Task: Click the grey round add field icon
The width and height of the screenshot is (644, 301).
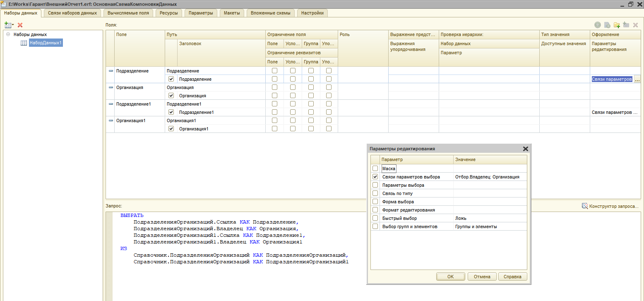Action: pos(597,25)
